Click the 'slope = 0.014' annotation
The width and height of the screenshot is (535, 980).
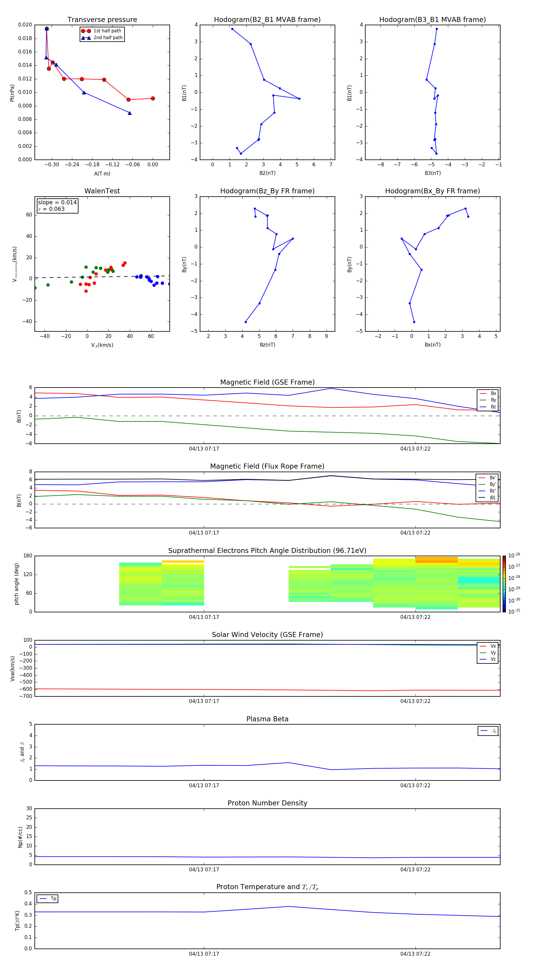pos(57,203)
